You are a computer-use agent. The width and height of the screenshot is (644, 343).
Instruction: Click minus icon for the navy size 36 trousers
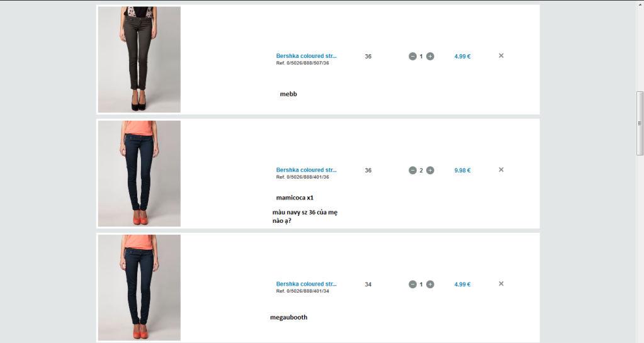(412, 171)
